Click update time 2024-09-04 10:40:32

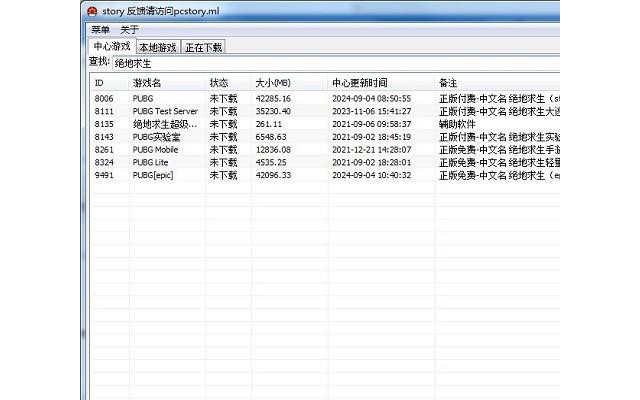point(371,175)
